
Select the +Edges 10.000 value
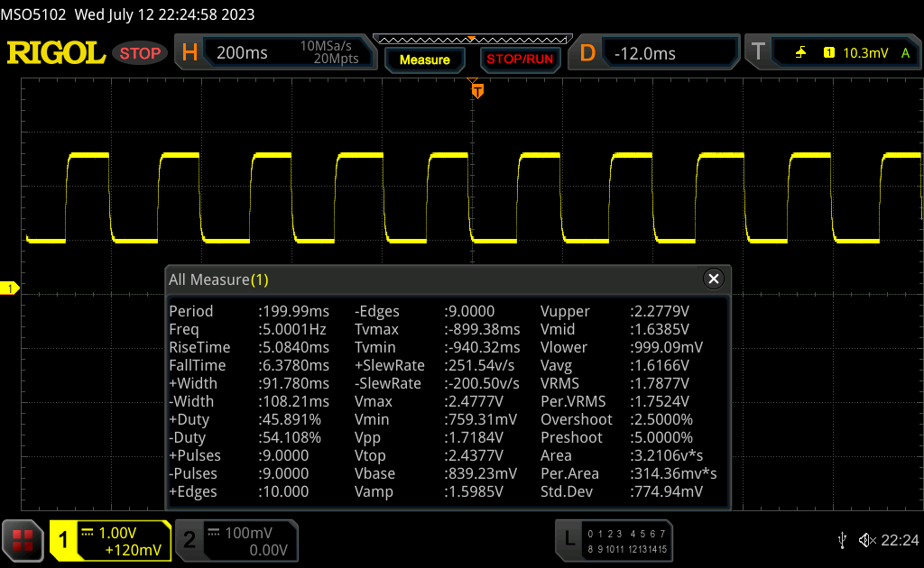click(282, 491)
